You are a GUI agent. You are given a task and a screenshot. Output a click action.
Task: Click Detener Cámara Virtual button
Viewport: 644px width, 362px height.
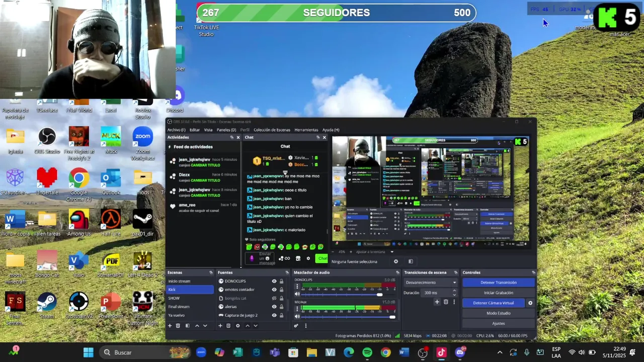(494, 303)
